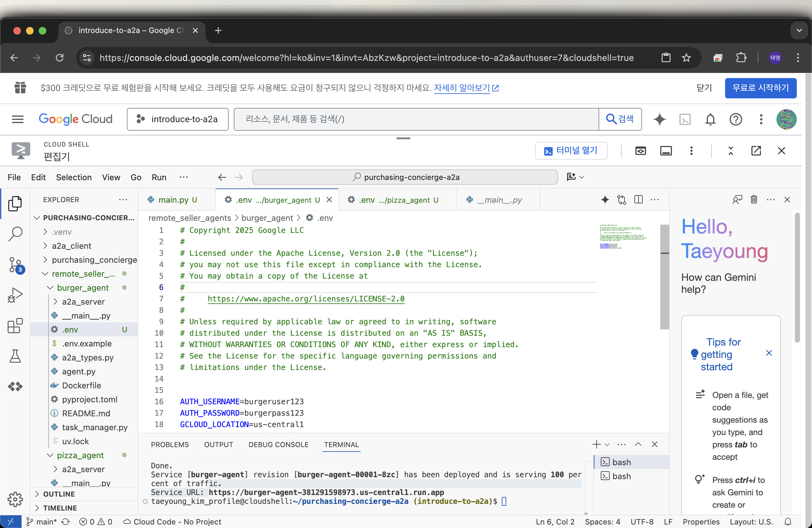Open changes compare icon in editor toolbar
Image resolution: width=812 pixels, height=528 pixels.
(x=622, y=200)
